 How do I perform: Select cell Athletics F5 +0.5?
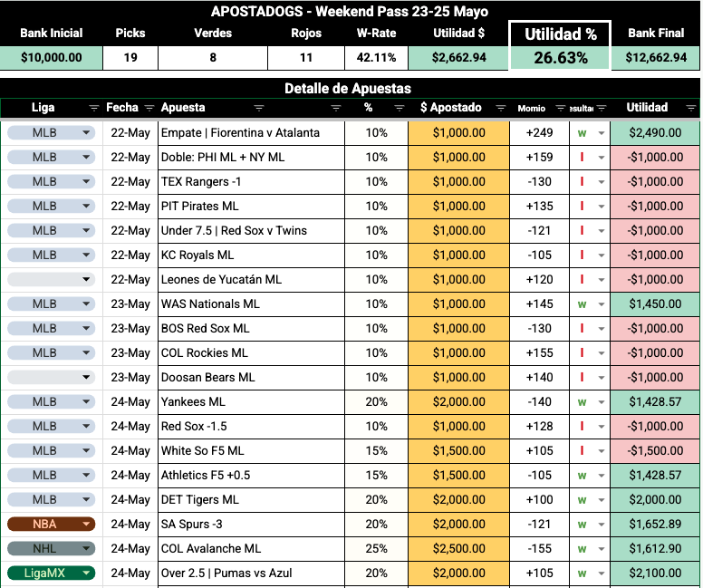(251, 475)
